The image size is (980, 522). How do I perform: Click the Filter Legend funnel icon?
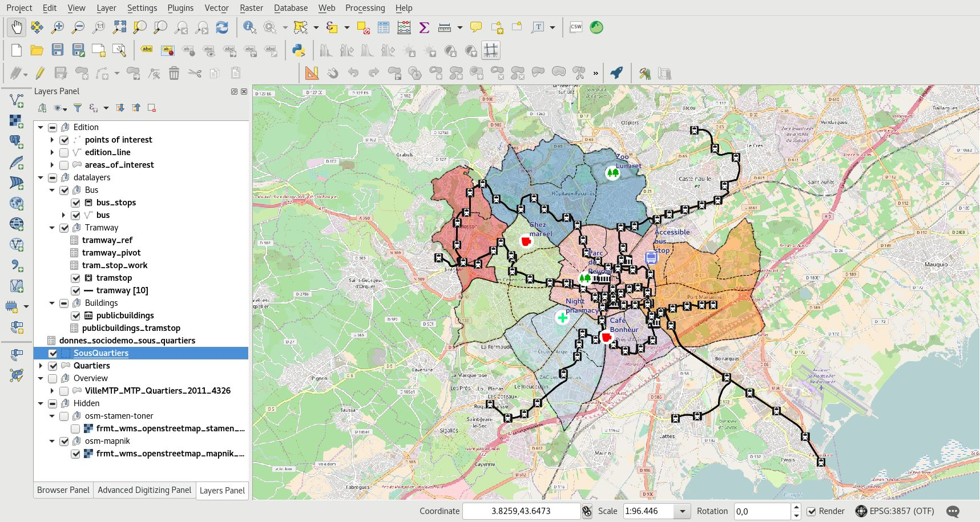pos(78,108)
